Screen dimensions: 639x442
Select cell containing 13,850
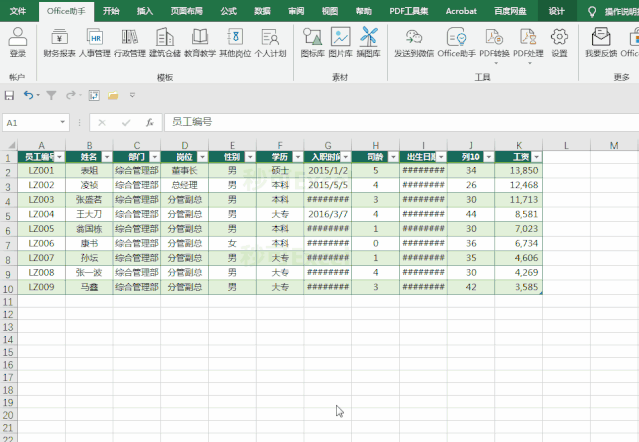pyautogui.click(x=519, y=170)
